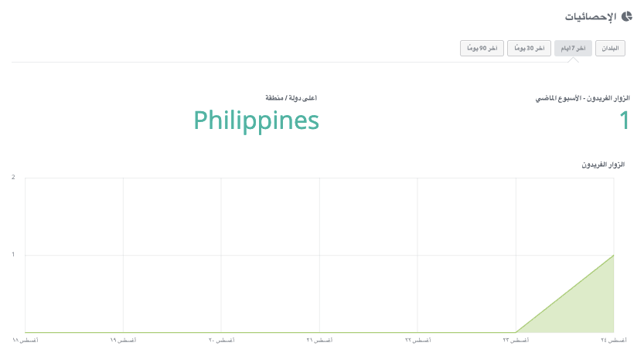
Task: Click the Philippines top country text
Action: [257, 120]
